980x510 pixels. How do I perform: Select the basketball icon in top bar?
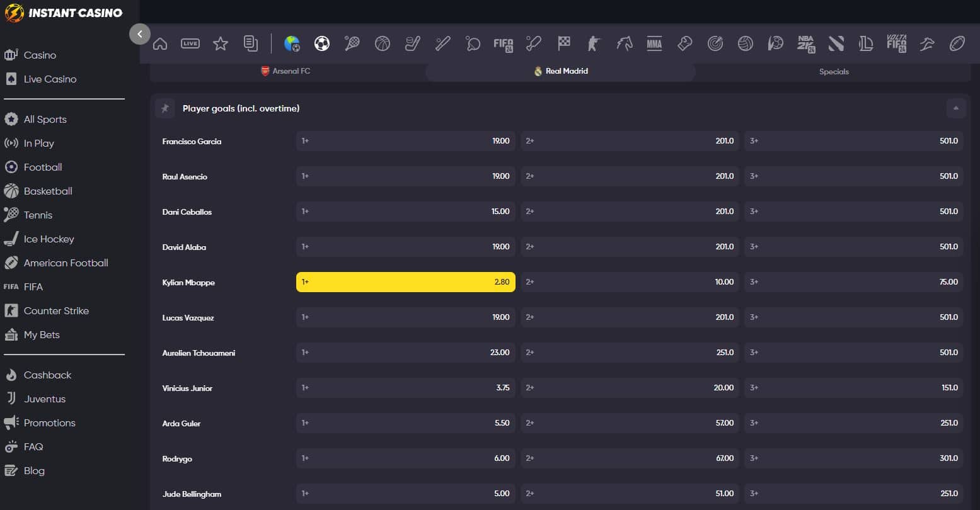click(x=383, y=43)
